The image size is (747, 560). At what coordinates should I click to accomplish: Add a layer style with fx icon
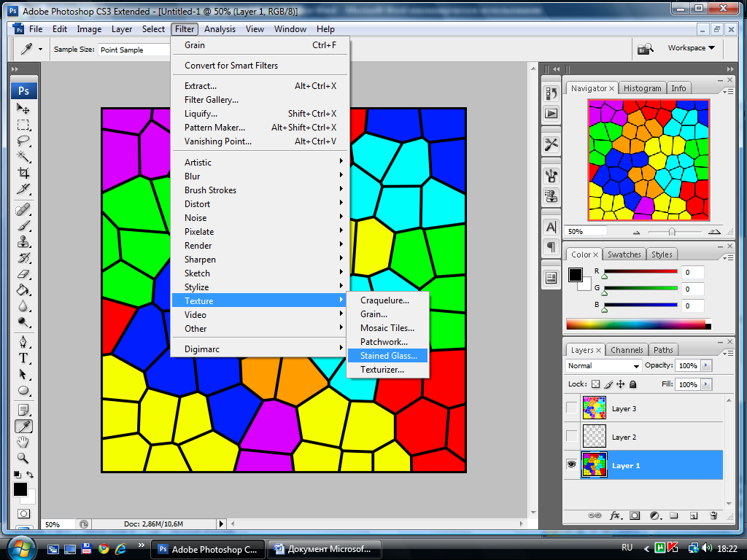point(615,516)
